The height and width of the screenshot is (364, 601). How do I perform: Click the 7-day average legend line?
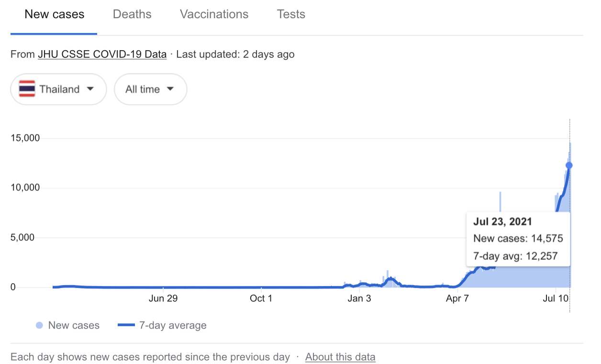tap(126, 326)
